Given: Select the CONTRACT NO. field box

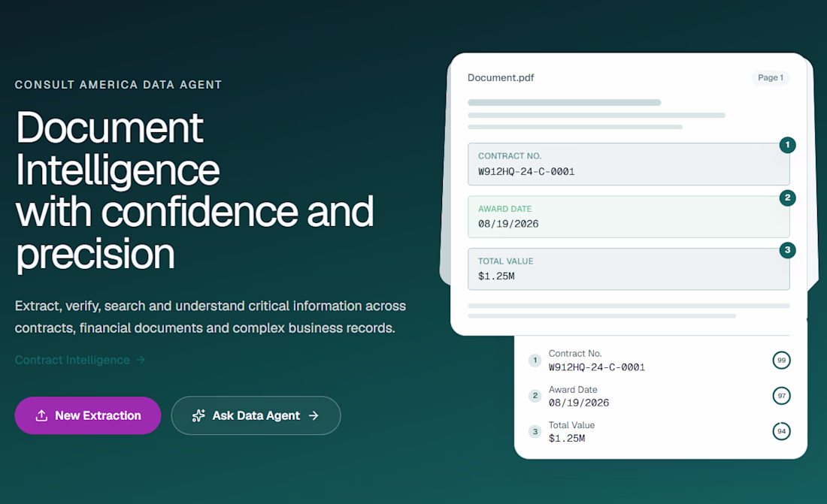Looking at the screenshot, I should point(629,164).
